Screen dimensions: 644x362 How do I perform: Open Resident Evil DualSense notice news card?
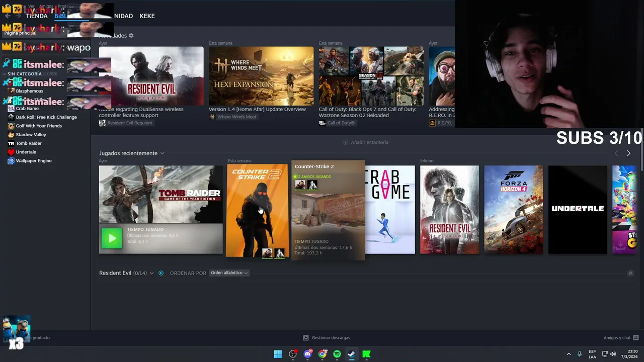pos(151,76)
